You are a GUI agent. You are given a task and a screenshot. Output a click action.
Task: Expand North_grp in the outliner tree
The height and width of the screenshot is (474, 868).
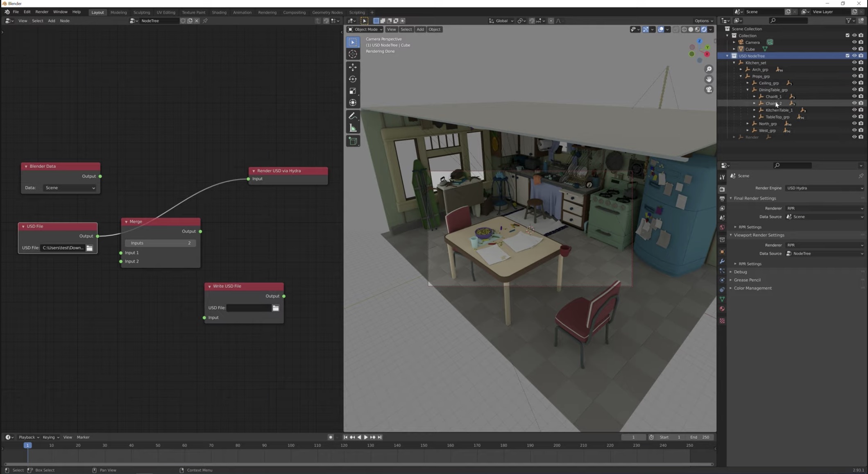(748, 124)
